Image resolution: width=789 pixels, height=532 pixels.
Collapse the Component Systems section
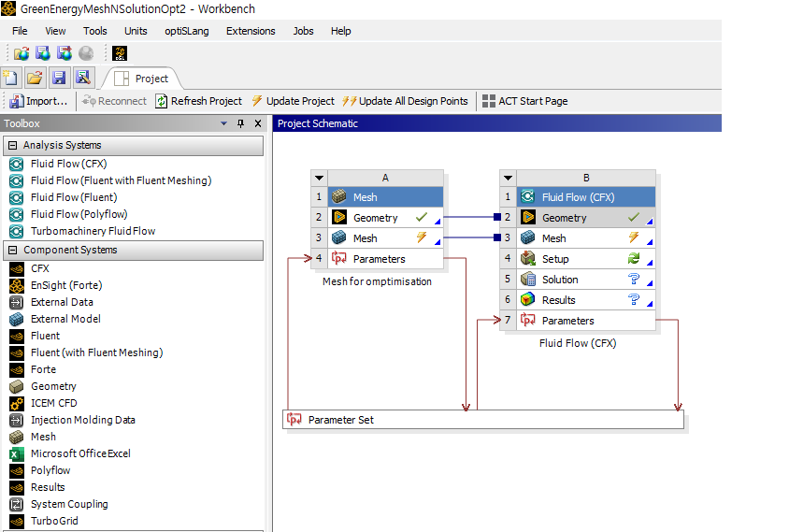click(x=12, y=251)
